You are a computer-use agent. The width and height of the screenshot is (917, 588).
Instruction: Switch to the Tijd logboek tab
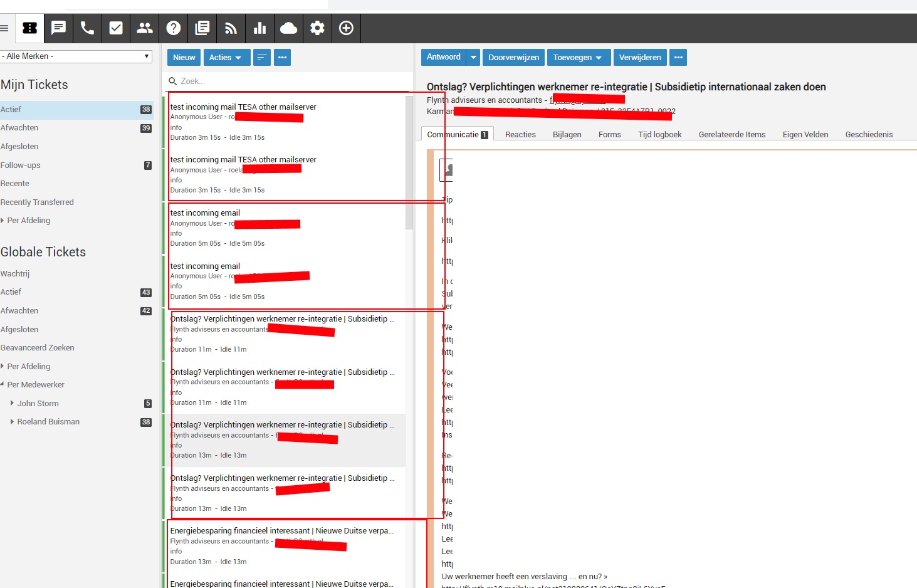659,135
